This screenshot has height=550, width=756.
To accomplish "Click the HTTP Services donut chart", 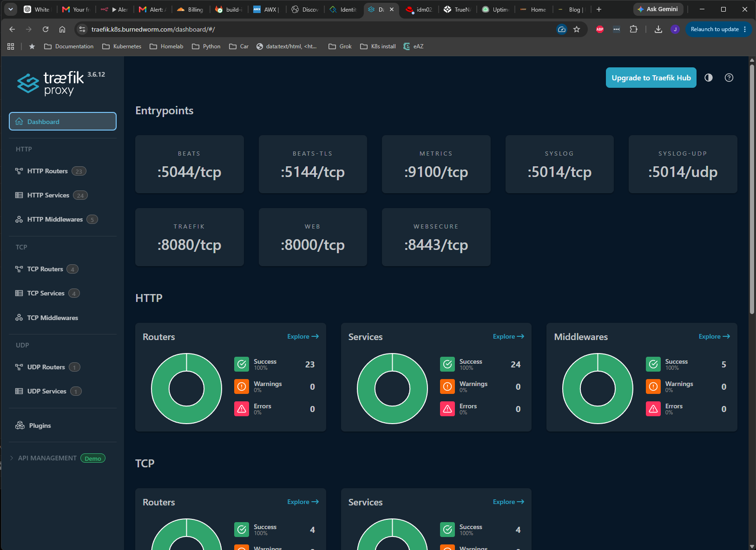I will point(392,388).
